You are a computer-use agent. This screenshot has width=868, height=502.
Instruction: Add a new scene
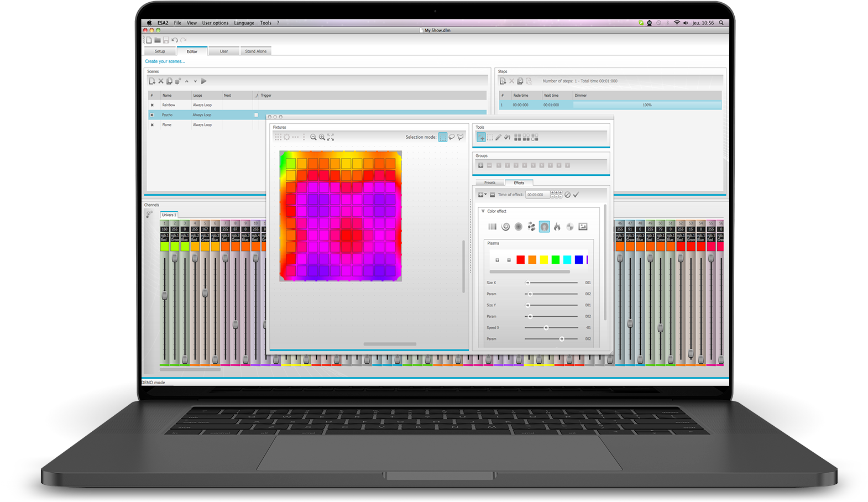(152, 81)
